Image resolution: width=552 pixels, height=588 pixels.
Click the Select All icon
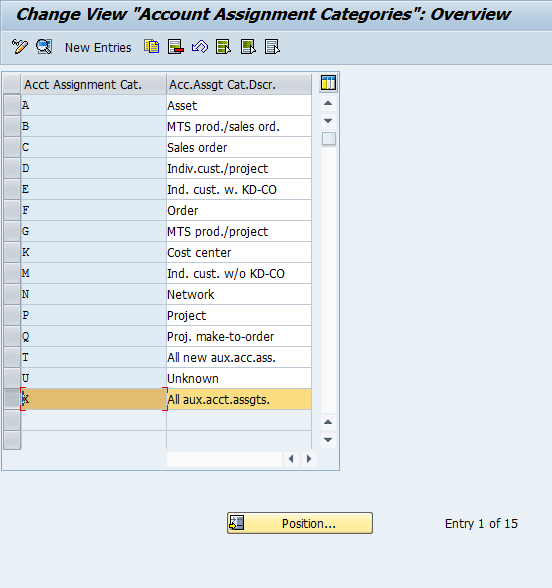click(x=224, y=47)
